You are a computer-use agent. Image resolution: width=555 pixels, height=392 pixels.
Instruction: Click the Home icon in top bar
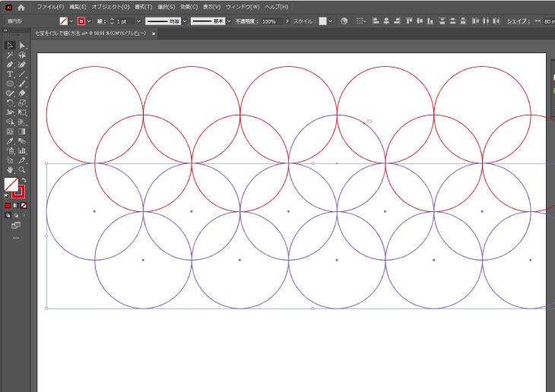[21, 7]
